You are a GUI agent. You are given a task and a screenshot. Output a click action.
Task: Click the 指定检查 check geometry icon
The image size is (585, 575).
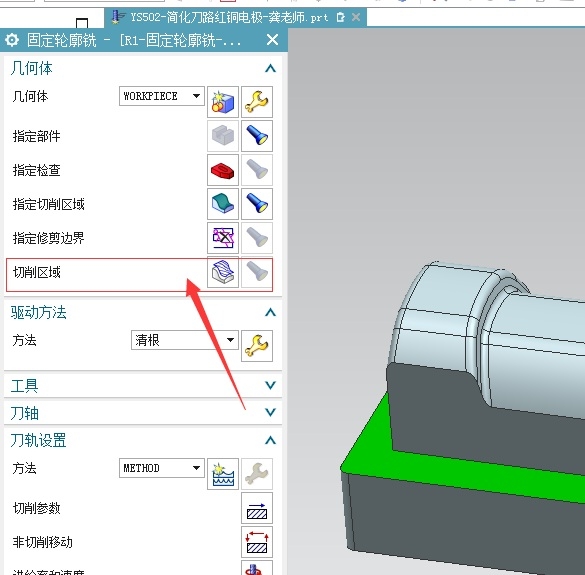[223, 170]
